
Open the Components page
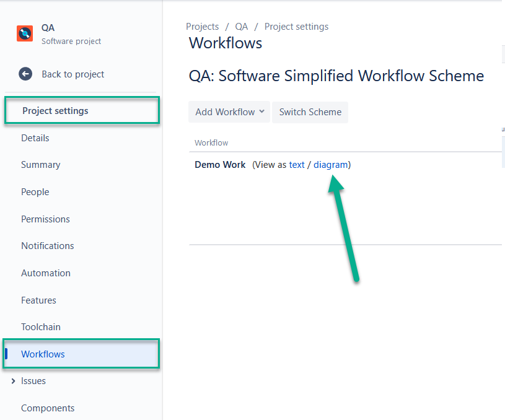pos(48,408)
